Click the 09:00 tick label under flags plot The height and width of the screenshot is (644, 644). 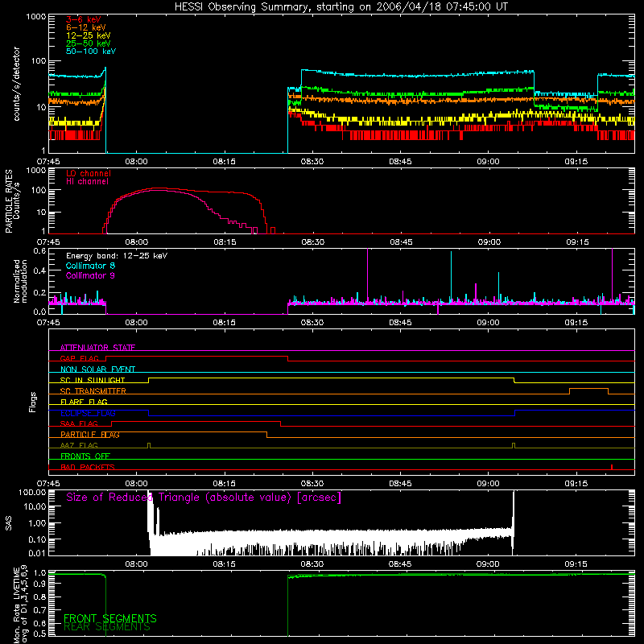tap(489, 484)
